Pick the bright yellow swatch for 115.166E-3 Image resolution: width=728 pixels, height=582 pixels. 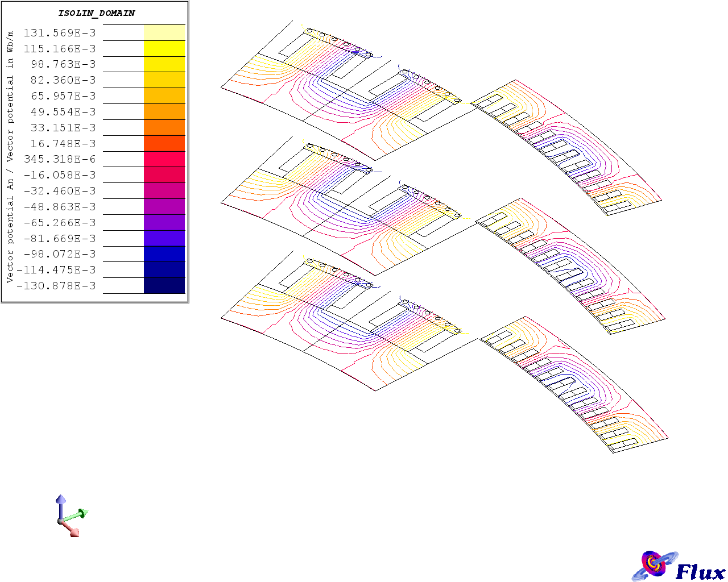(164, 48)
